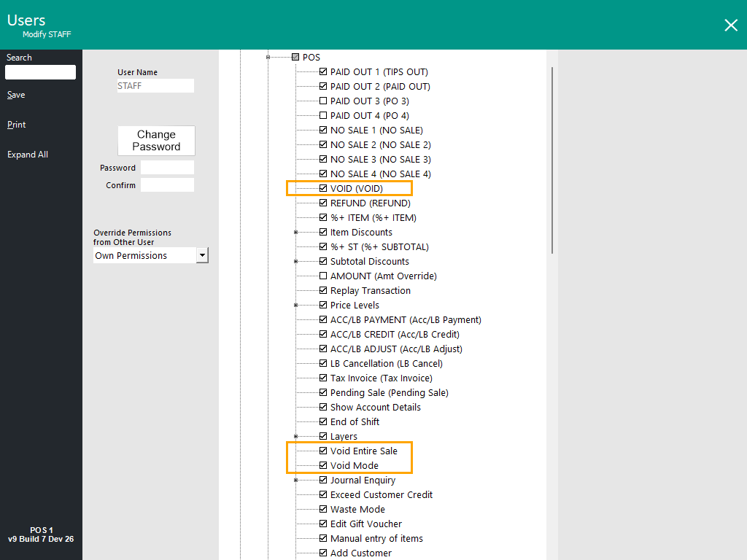Uncheck Void Mode permission
Viewport: 747px width, 560px height.
click(x=323, y=465)
